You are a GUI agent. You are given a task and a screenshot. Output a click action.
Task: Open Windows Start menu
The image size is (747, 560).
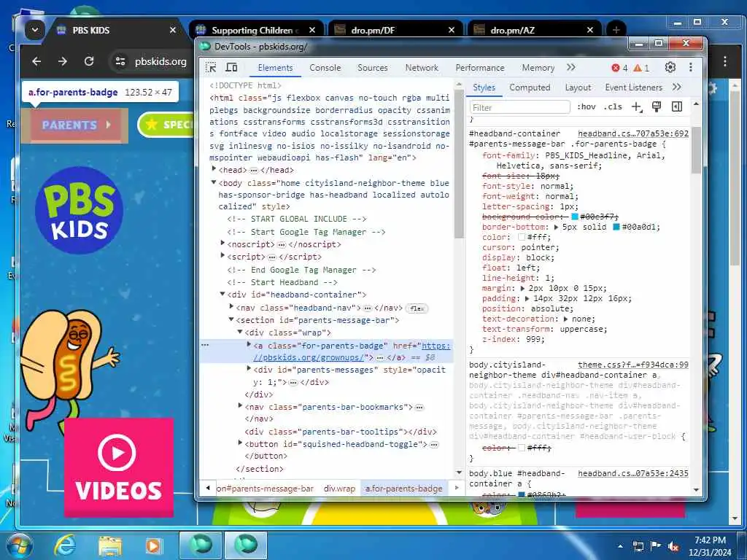click(19, 545)
